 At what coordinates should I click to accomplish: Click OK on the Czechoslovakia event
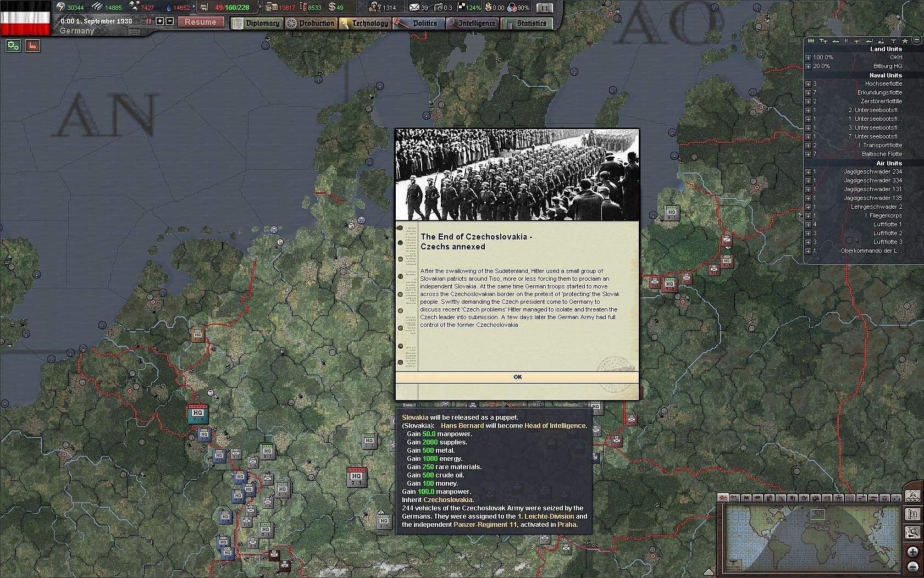[517, 377]
